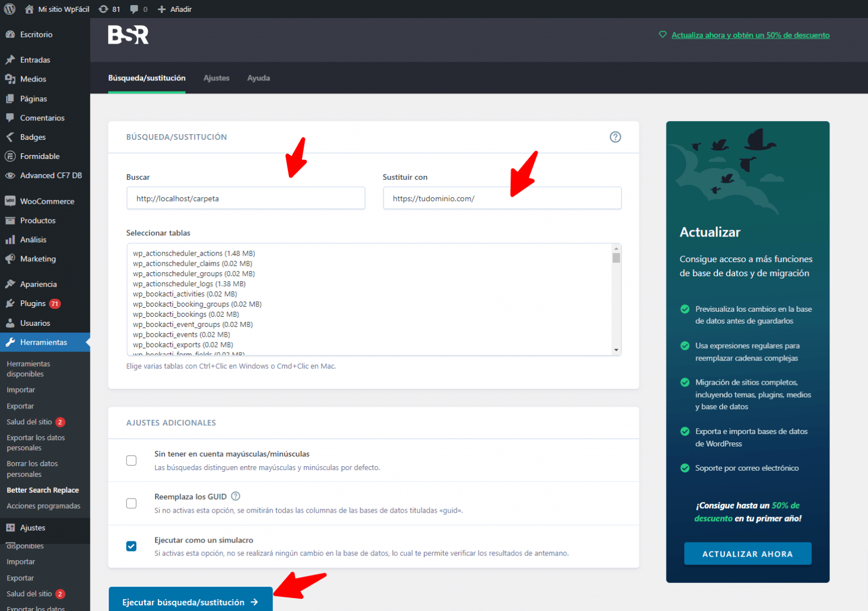The width and height of the screenshot is (868, 611).
Task: Open the Ajustes tab in BSR header
Action: (216, 78)
